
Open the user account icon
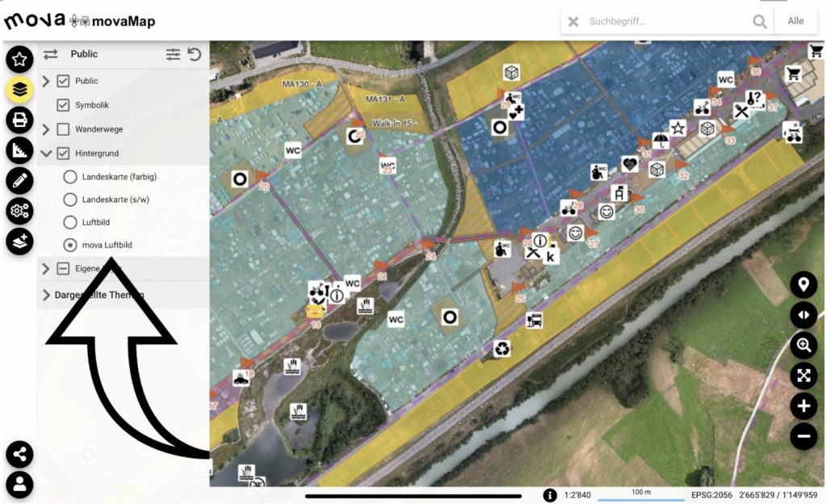point(19,485)
